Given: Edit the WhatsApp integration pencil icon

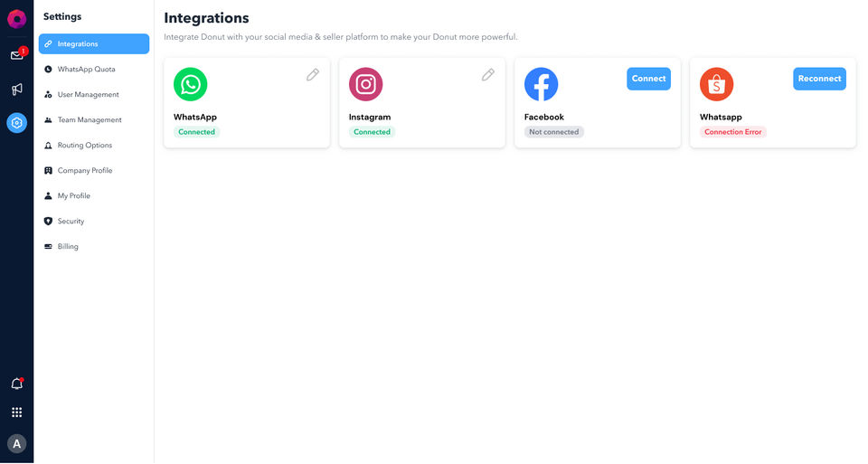Looking at the screenshot, I should (313, 75).
